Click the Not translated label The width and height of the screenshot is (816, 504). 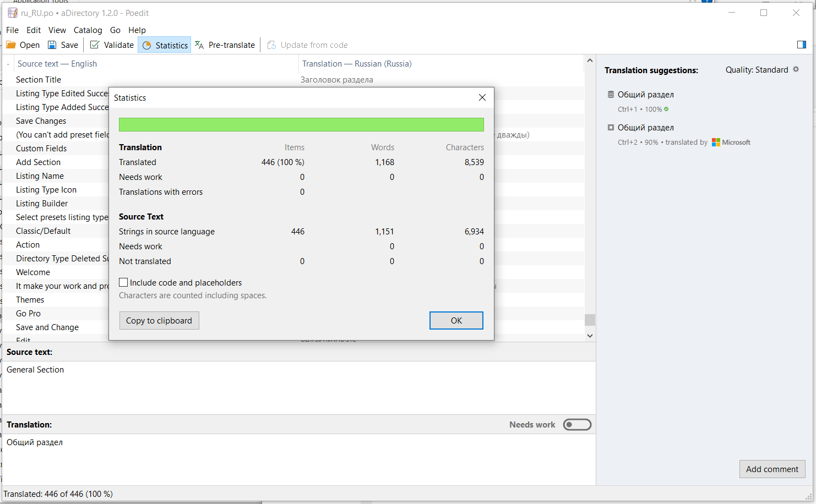(145, 261)
